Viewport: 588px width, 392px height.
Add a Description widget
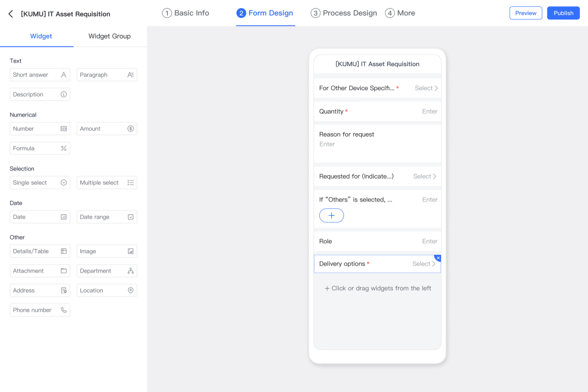(40, 95)
